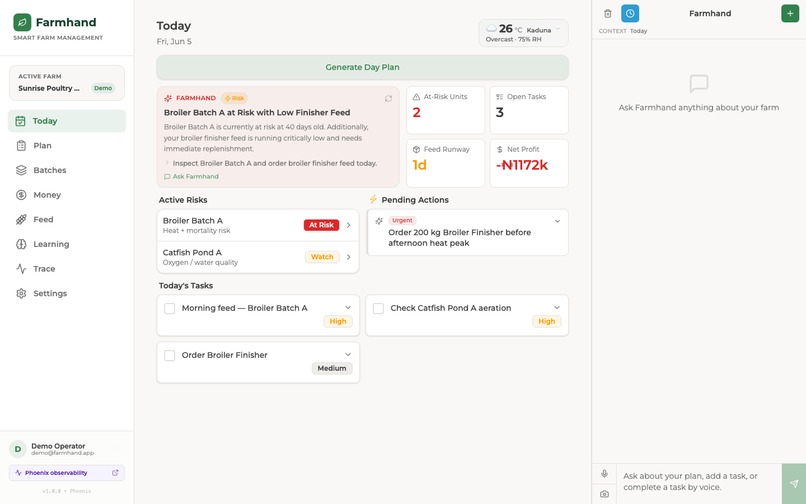Image resolution: width=806 pixels, height=504 pixels.
Task: Click the Risk tag in alert card
Action: tap(234, 98)
